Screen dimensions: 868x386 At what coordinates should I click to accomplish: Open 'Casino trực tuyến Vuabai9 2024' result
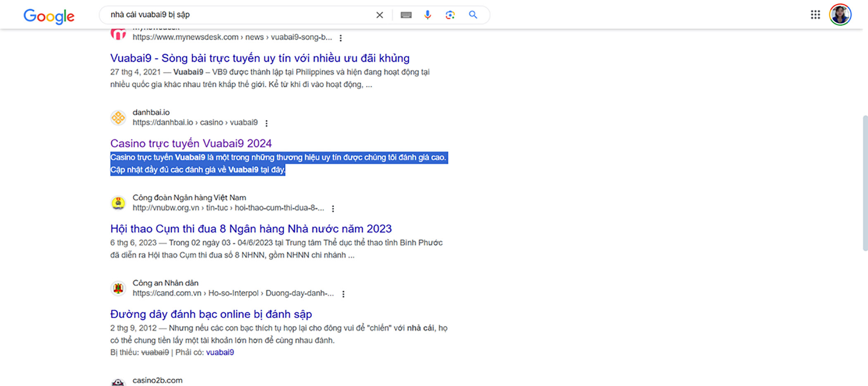click(191, 143)
